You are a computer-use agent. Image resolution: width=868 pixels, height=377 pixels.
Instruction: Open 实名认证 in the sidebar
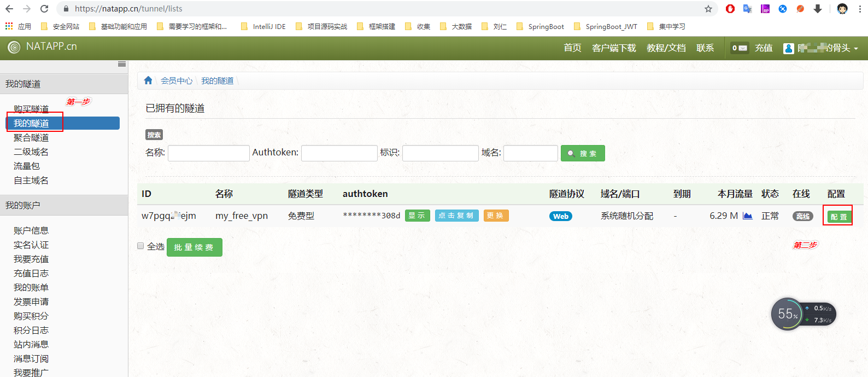click(x=31, y=245)
